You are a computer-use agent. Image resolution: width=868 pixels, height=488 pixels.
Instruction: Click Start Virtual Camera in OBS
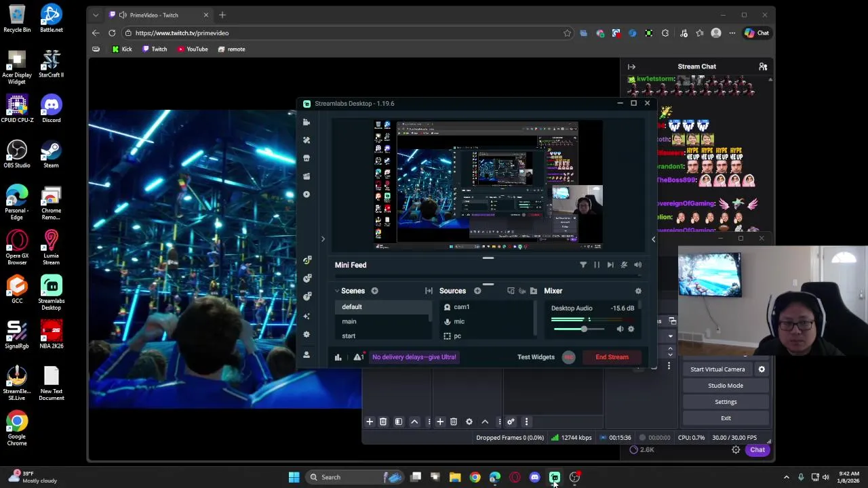coord(717,369)
